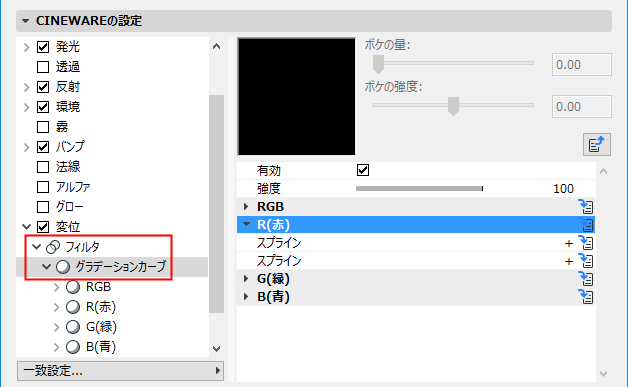Click the list icon on the G(緑) row
This screenshot has width=628, height=387.
[x=586, y=279]
